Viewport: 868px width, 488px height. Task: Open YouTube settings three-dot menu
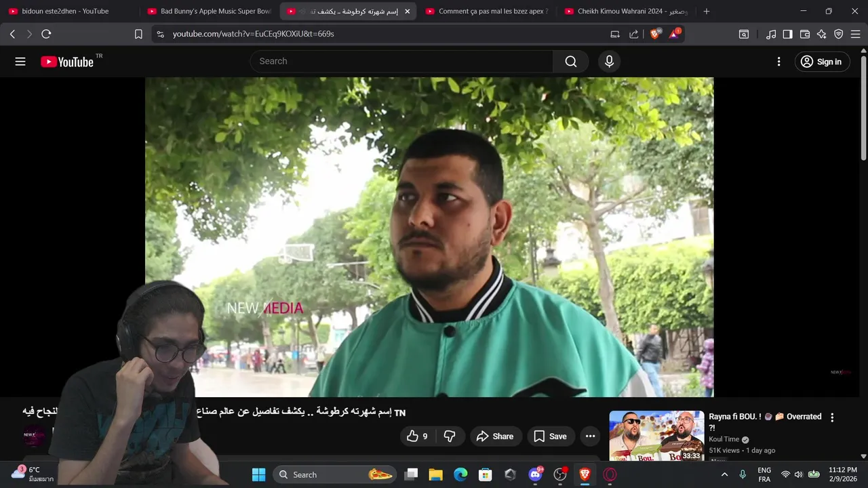(778, 62)
